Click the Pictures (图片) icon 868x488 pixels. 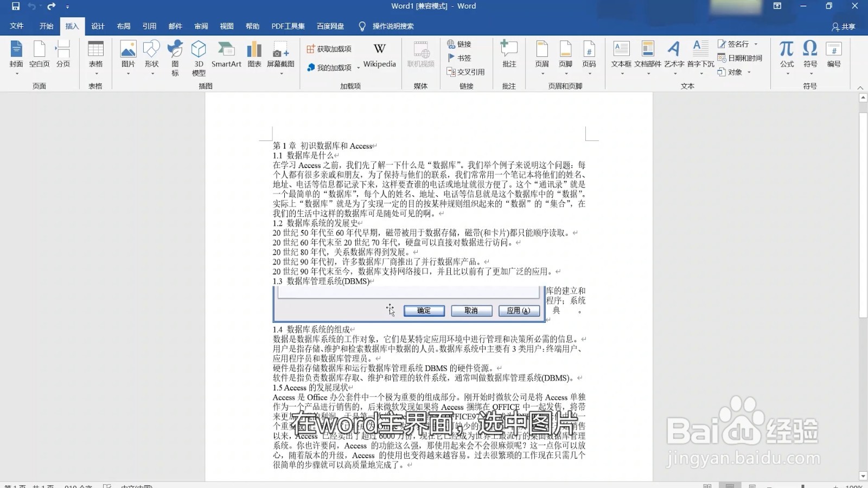click(128, 57)
